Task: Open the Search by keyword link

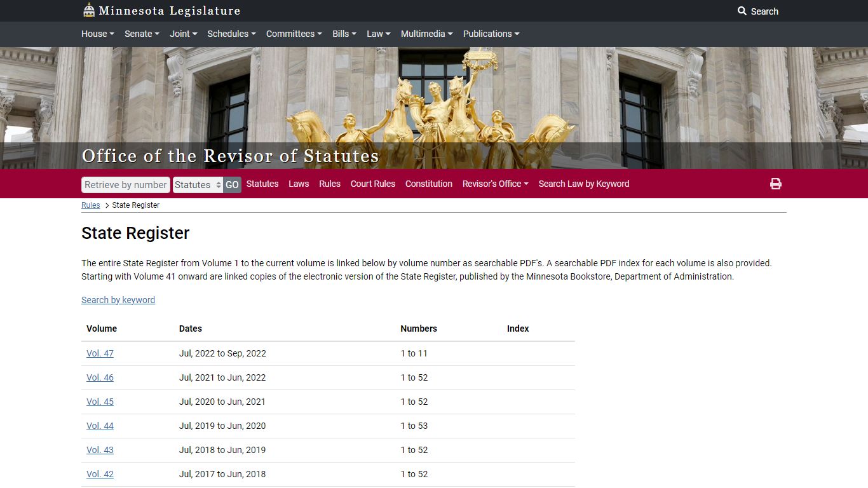Action: pos(118,300)
